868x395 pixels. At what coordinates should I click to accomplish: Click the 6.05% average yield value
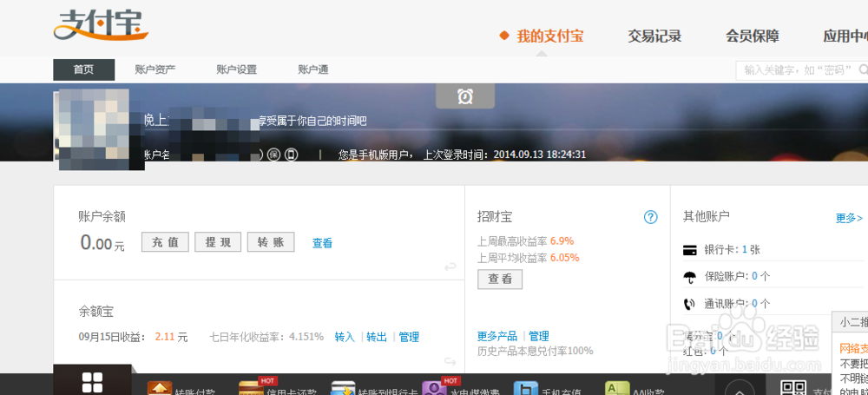pos(565,258)
